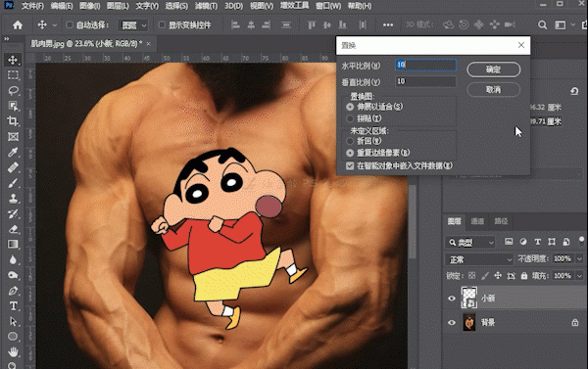Toggle the 显示变换控件 checkbox
588x369 pixels.
click(162, 25)
